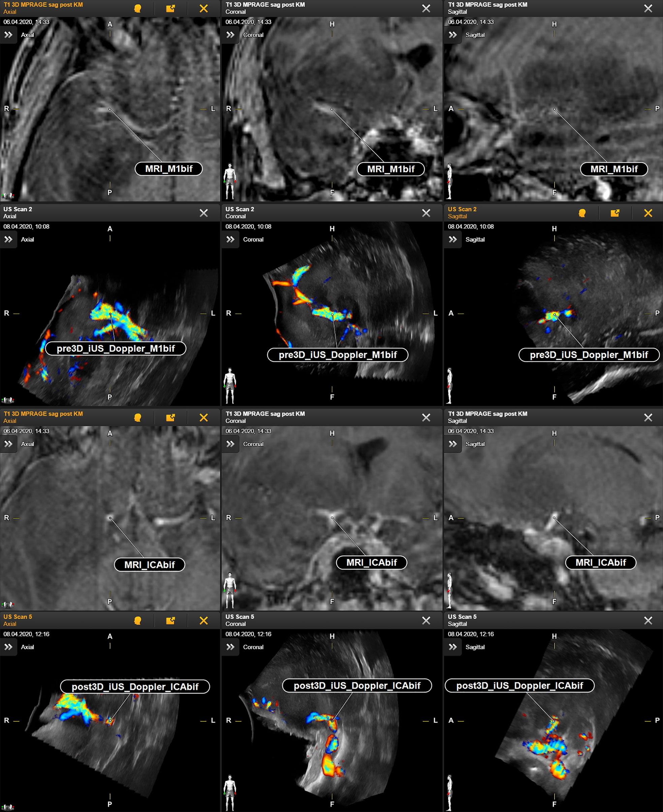This screenshot has height=812, width=663.
Task: Click body orientation figure in US Scan 2 coronal view
Action: (x=229, y=386)
